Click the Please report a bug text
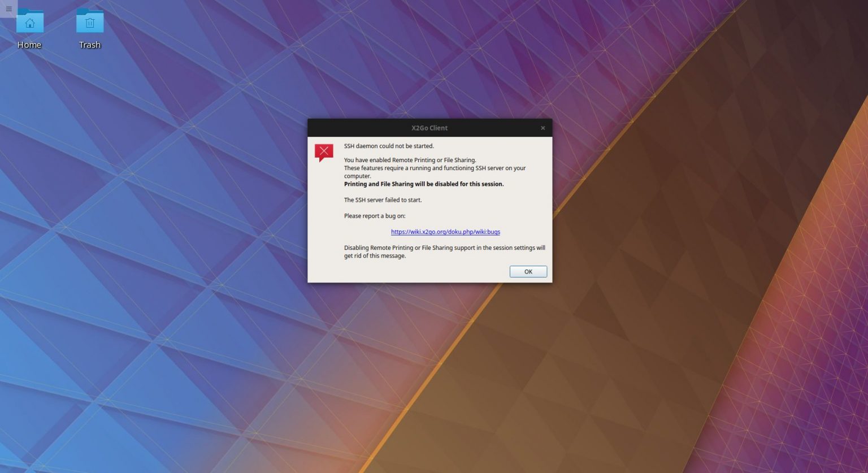Viewport: 868px width, 473px height. pyautogui.click(x=375, y=215)
